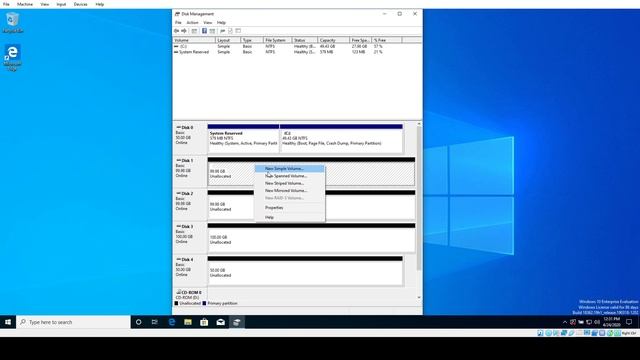Click the Disk 3 label box
The image size is (640, 360).
click(x=190, y=238)
